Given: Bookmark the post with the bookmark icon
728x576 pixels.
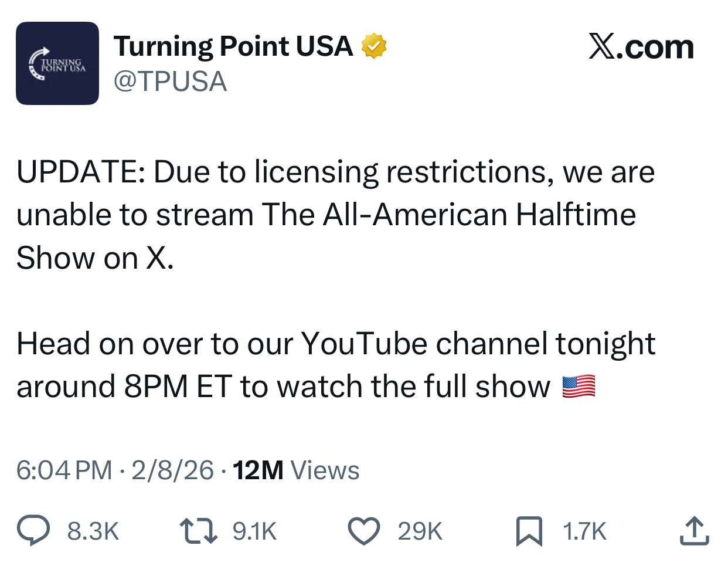Looking at the screenshot, I should (x=529, y=531).
